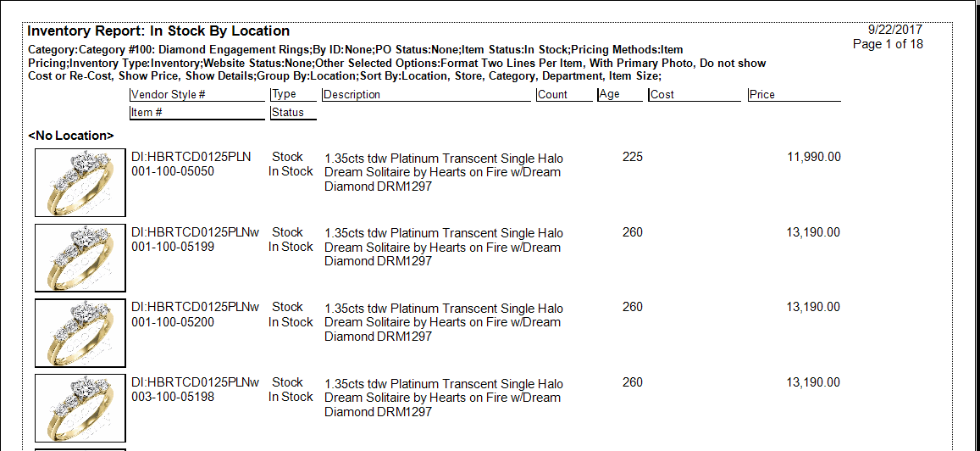Click the Description column header
This screenshot has height=451, width=980.
click(352, 95)
